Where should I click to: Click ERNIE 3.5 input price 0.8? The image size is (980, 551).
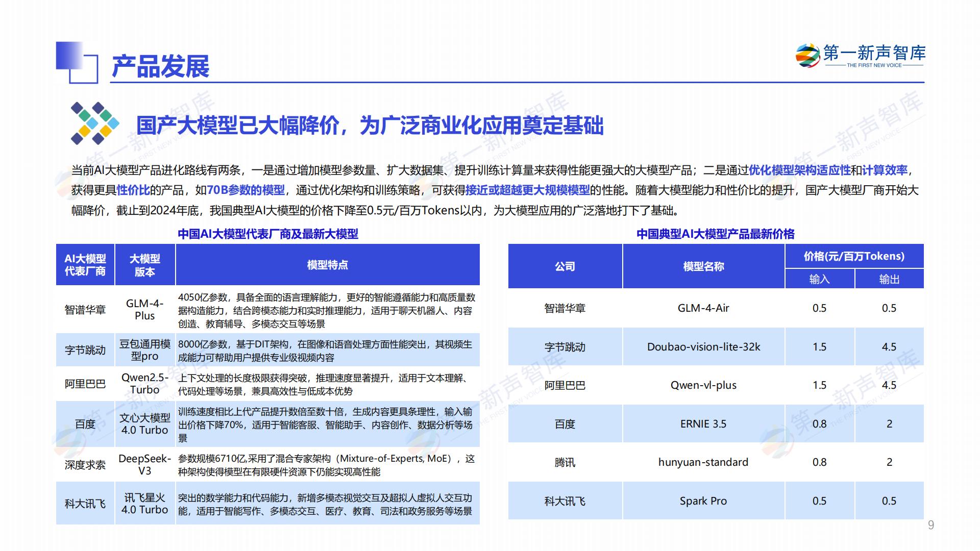pos(820,424)
